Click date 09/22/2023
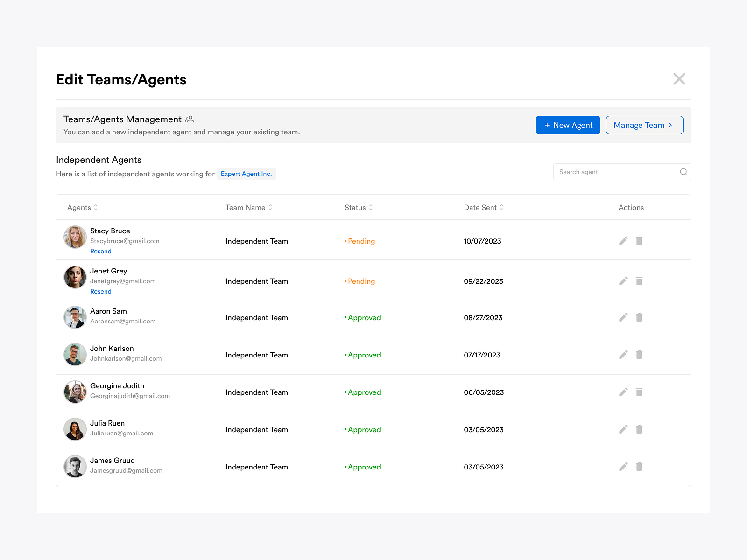Image resolution: width=747 pixels, height=560 pixels. 484,281
